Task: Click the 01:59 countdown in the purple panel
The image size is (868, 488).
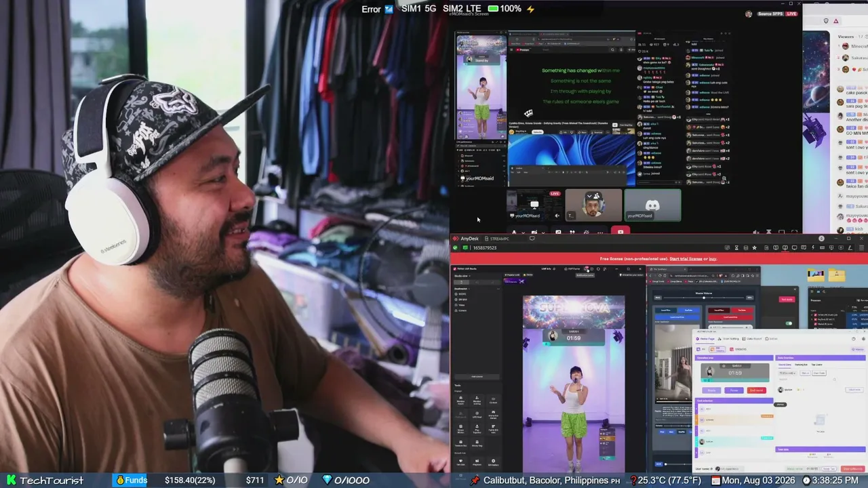Action: [735, 373]
